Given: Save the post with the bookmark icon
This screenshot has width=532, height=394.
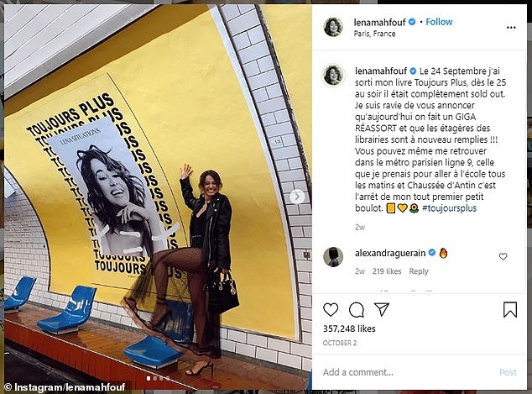Looking at the screenshot, I should [510, 309].
